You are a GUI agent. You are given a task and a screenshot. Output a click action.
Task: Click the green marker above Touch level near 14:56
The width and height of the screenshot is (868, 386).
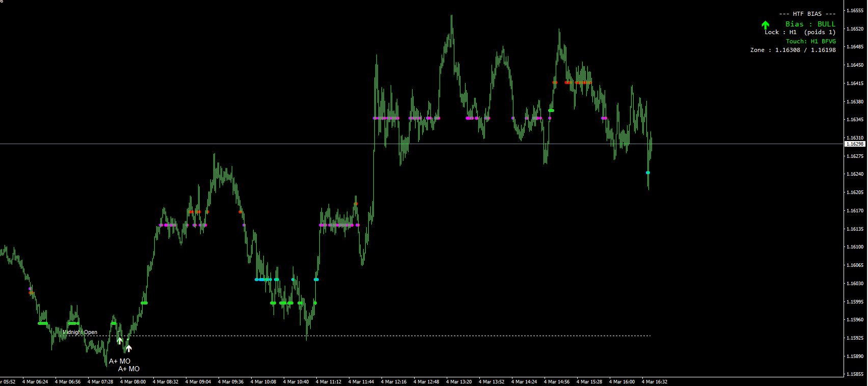click(x=551, y=111)
